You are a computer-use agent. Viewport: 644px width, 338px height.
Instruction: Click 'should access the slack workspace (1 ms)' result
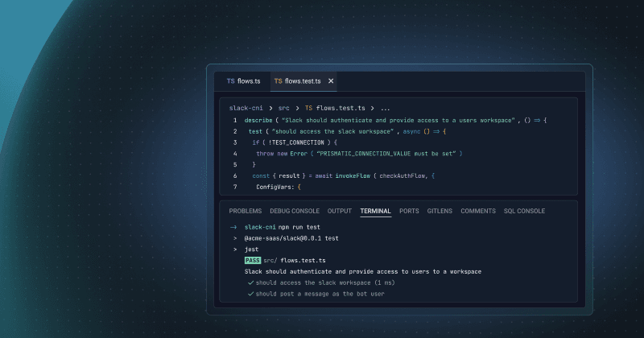point(325,282)
